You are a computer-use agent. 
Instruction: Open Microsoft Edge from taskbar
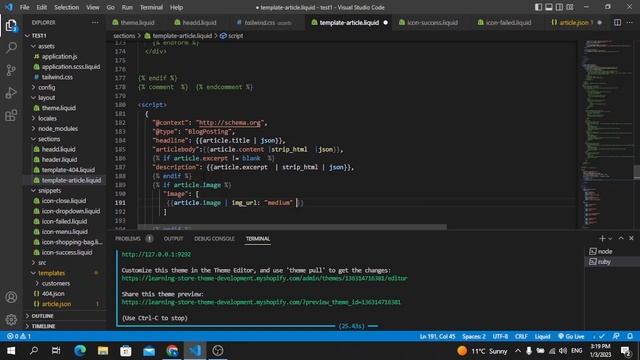tap(80, 351)
